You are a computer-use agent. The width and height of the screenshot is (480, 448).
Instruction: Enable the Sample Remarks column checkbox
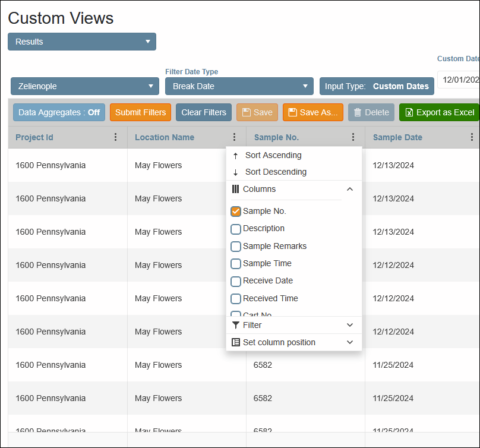(236, 246)
